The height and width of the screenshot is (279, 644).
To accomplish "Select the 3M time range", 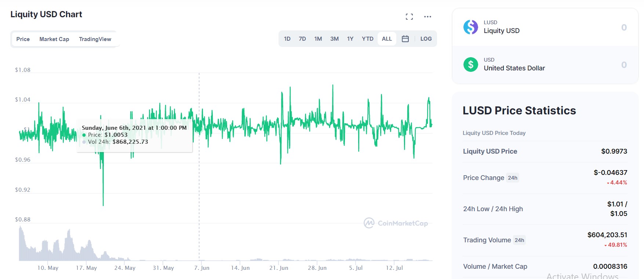I will pos(334,39).
